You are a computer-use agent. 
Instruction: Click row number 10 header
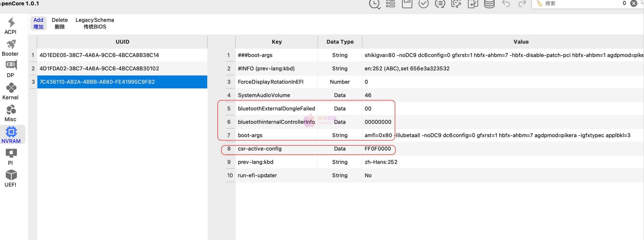(230, 175)
